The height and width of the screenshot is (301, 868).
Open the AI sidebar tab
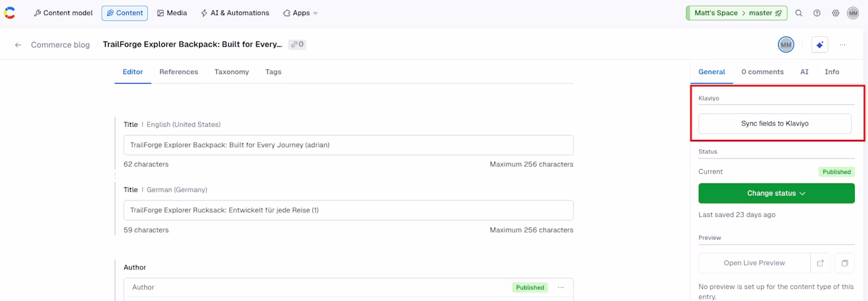[804, 72]
